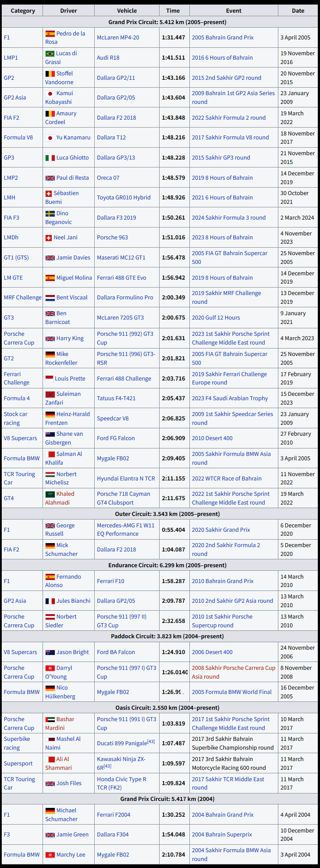Click the Spanish flag beside Pedro de la Rosa
Screen dimensions: 320x868
tap(50, 33)
